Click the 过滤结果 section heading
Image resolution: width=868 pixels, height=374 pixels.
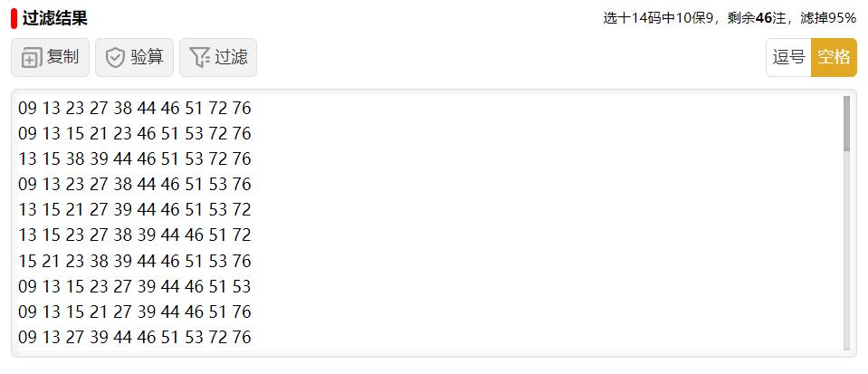(x=55, y=19)
